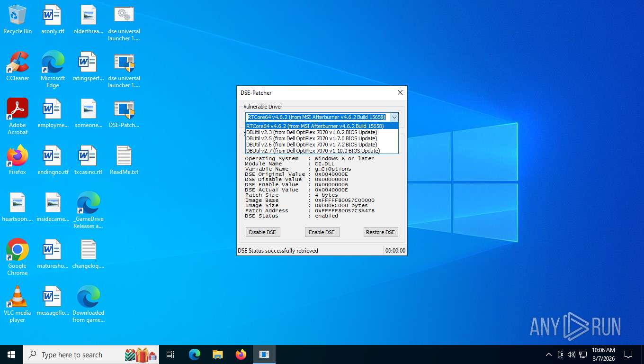The image size is (644, 364).
Task: Open the notification center
Action: (x=628, y=355)
